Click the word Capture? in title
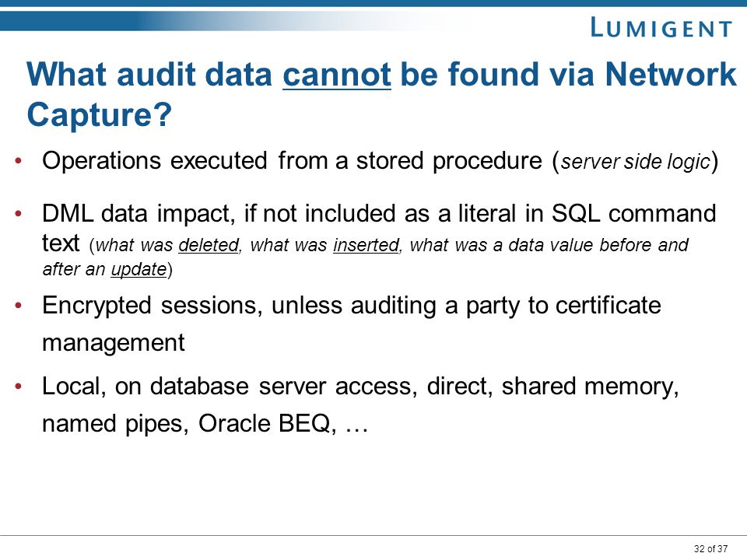 click(99, 115)
